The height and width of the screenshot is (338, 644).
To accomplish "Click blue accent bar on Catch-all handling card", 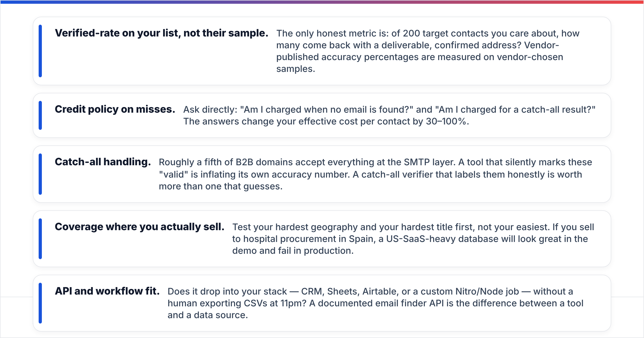I will [40, 174].
